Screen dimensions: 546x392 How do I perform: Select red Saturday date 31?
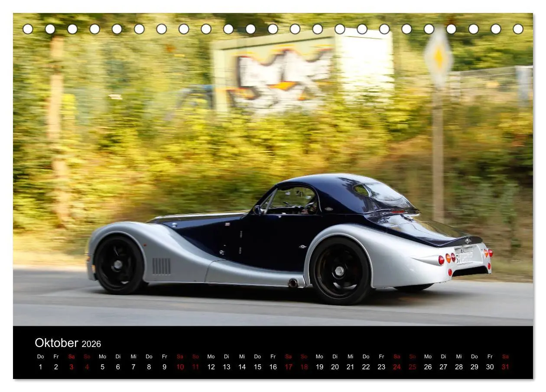click(505, 367)
